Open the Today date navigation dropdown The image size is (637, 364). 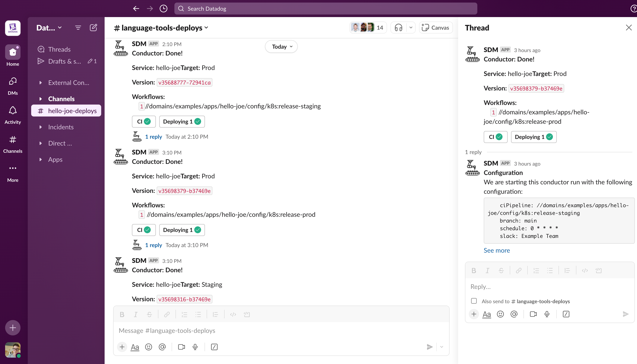(x=281, y=47)
